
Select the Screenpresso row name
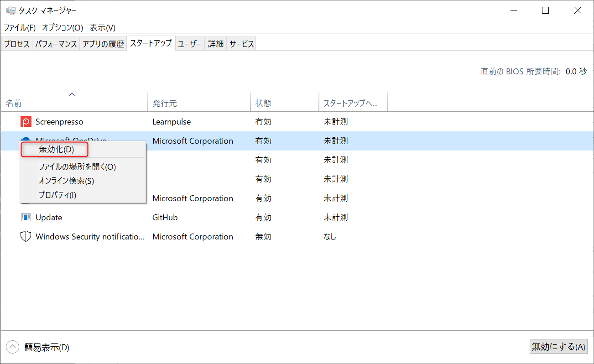[x=59, y=122]
